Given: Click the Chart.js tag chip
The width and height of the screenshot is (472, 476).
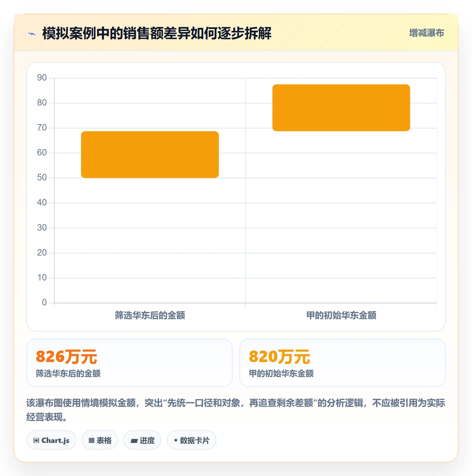Looking at the screenshot, I should tap(51, 440).
